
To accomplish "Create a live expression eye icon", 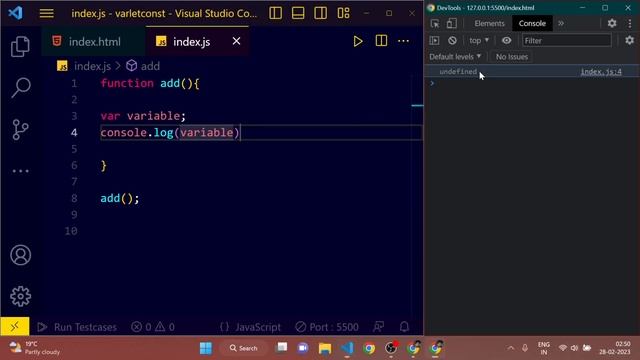I will click(507, 40).
